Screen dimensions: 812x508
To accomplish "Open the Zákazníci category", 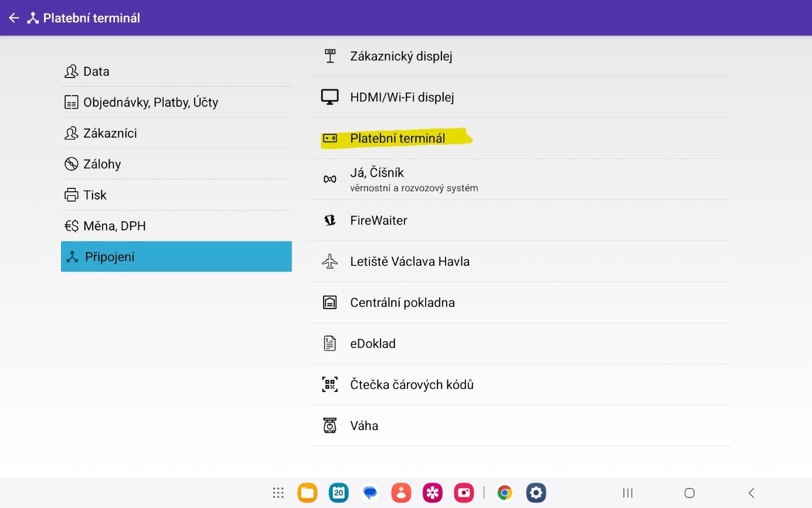I will click(176, 133).
